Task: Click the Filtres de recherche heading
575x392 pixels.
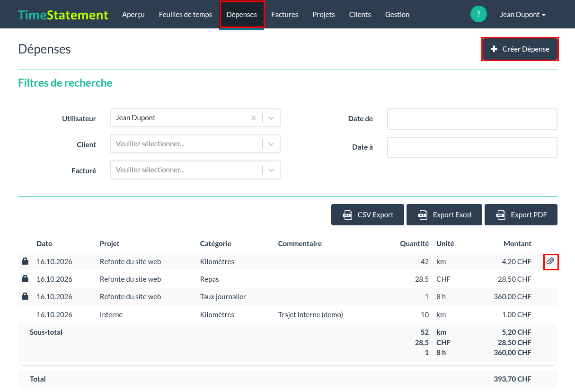Action: 65,83
